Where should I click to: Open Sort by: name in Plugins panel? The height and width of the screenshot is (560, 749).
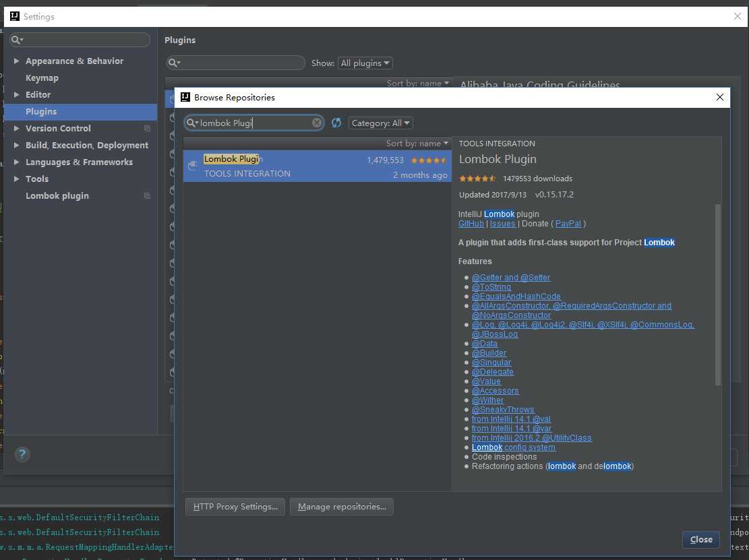(x=418, y=83)
